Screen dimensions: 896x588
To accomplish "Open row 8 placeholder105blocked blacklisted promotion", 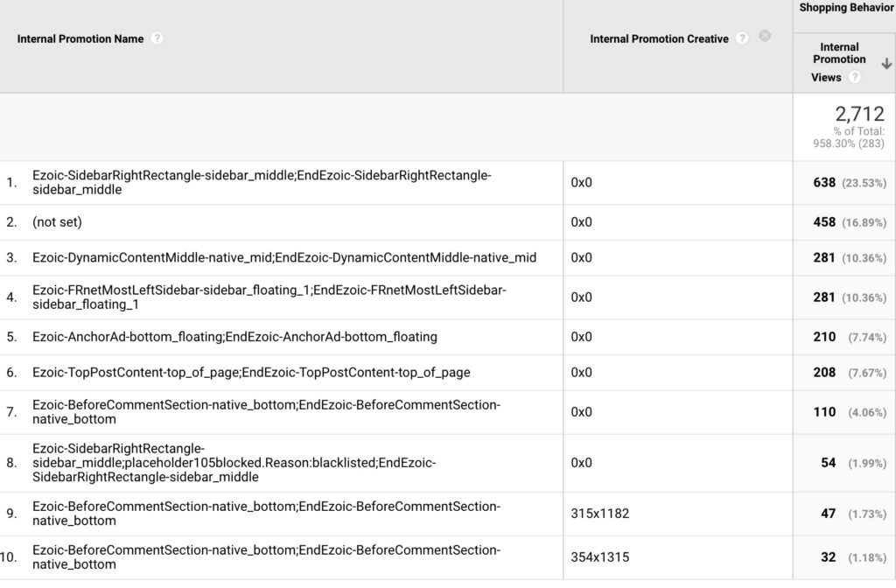I will point(234,463).
